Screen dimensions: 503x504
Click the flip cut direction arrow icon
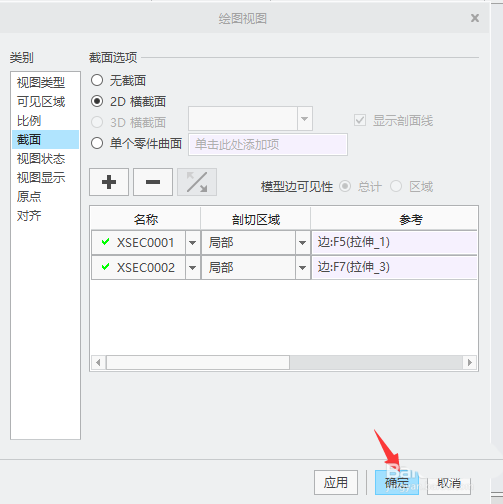[x=197, y=182]
